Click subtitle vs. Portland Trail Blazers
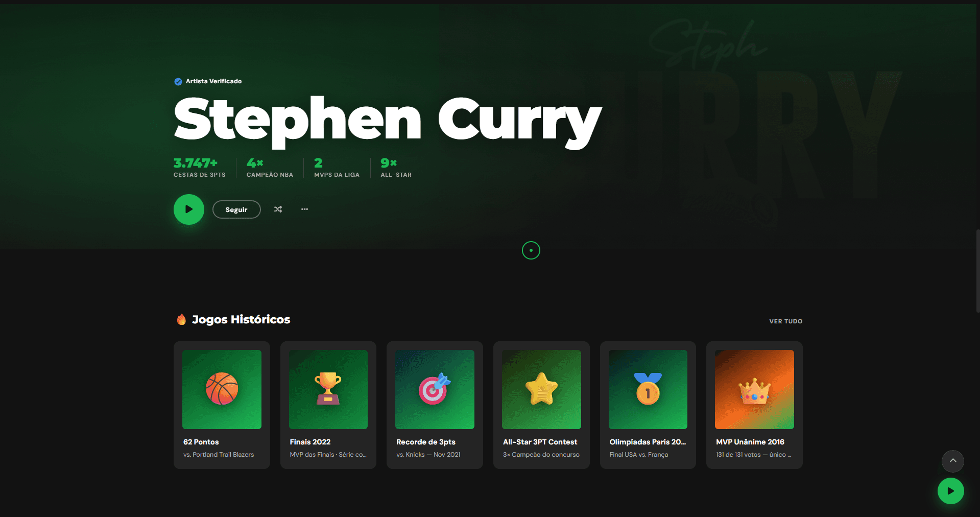This screenshot has width=980, height=517. [x=219, y=455]
